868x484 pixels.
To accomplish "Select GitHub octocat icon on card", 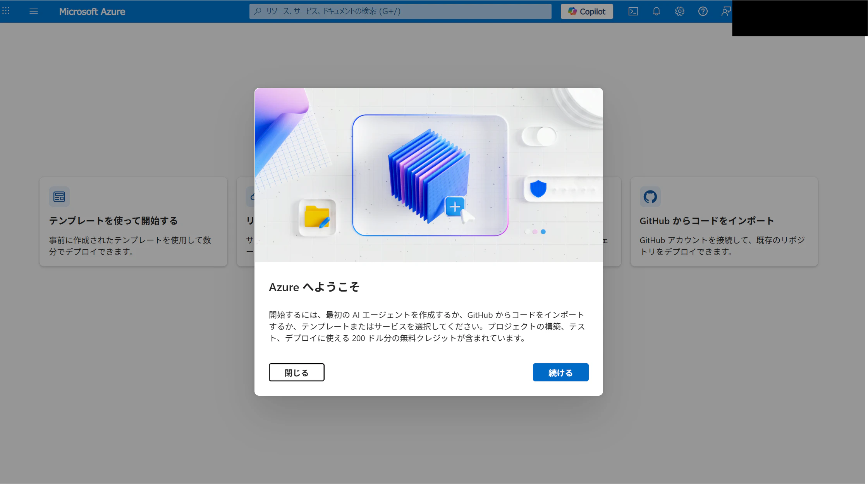I will [x=650, y=197].
